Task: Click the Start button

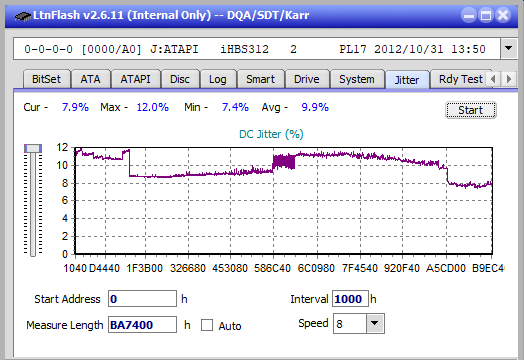Action: pyautogui.click(x=471, y=110)
